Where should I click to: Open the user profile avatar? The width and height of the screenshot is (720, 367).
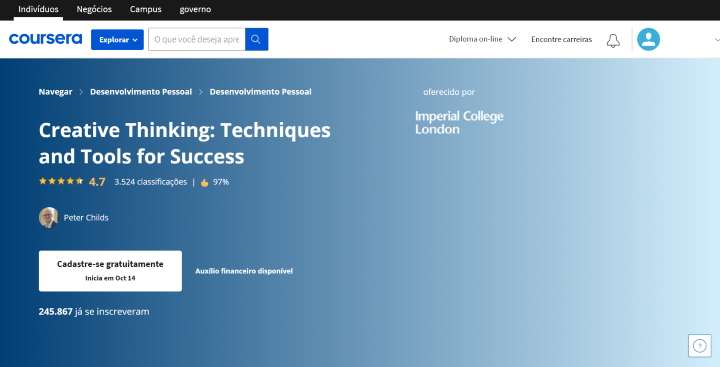pyautogui.click(x=648, y=40)
